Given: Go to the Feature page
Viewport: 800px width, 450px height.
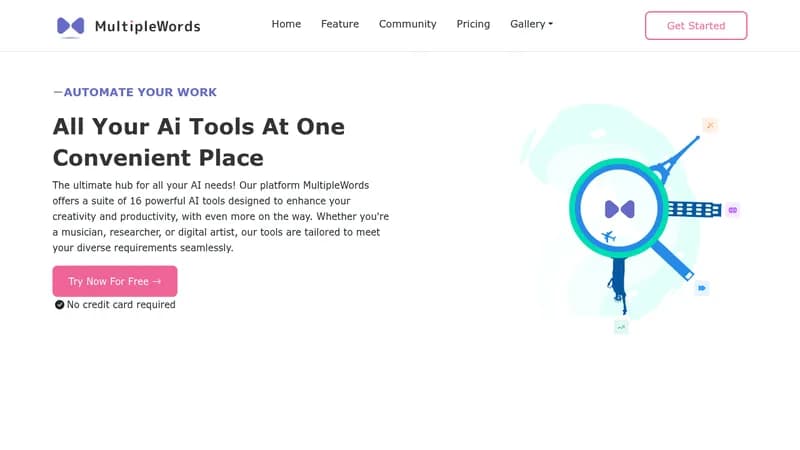Looking at the screenshot, I should coord(340,24).
